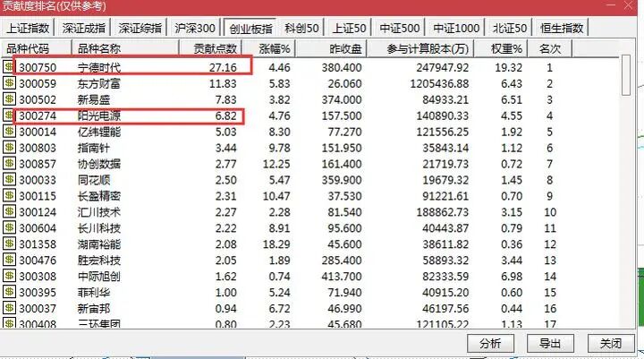Click the gain value 18.29
Viewport: 644px width, 359px height.
[x=276, y=244]
